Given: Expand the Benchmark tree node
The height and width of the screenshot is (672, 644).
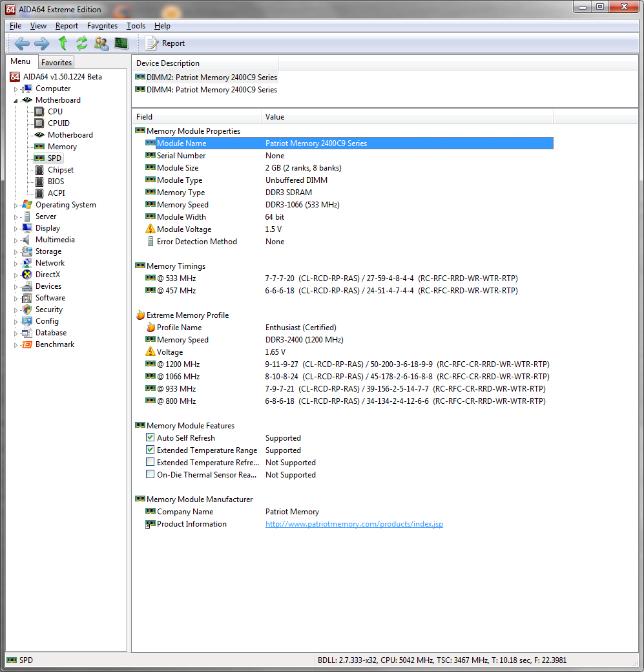Looking at the screenshot, I should (x=16, y=345).
